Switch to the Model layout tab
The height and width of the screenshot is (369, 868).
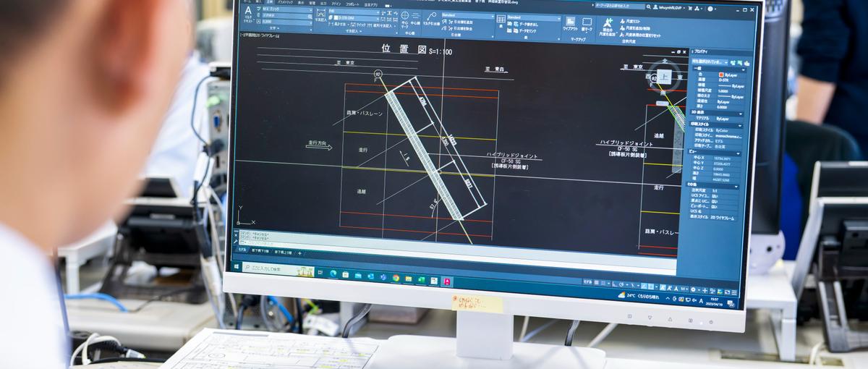pos(244,250)
